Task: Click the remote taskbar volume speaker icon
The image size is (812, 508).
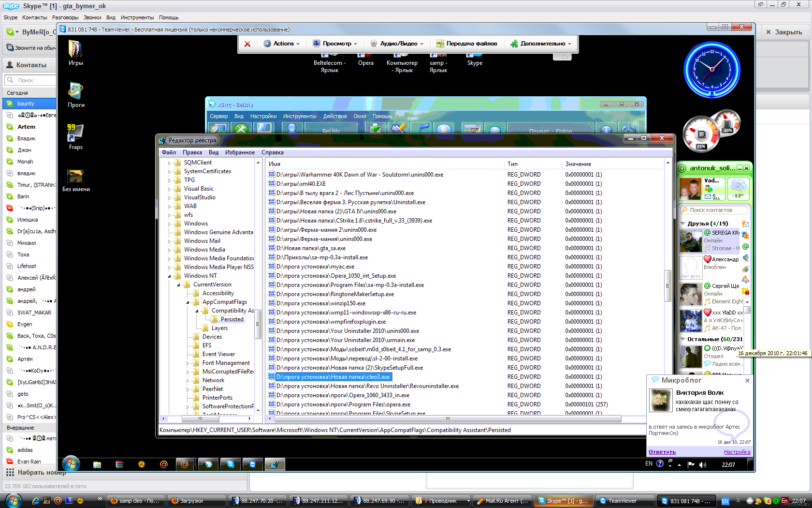Action: tap(702, 464)
